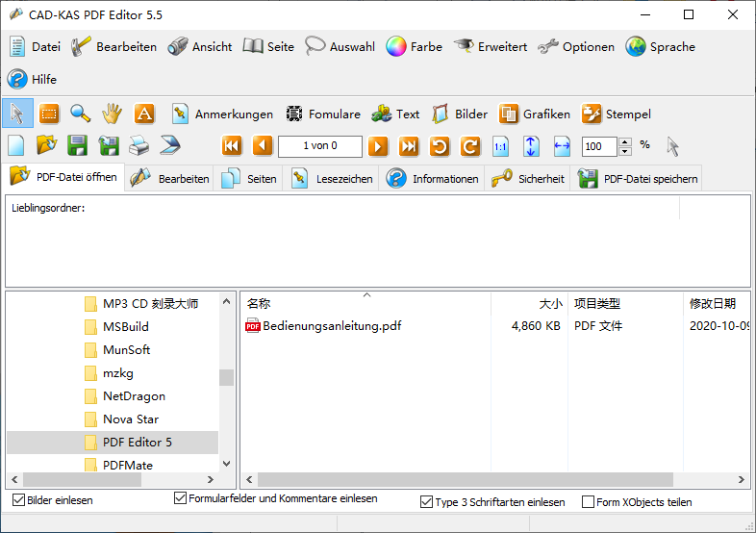Toggle Bilder einlesen checkbox
The width and height of the screenshot is (756, 533).
point(19,500)
